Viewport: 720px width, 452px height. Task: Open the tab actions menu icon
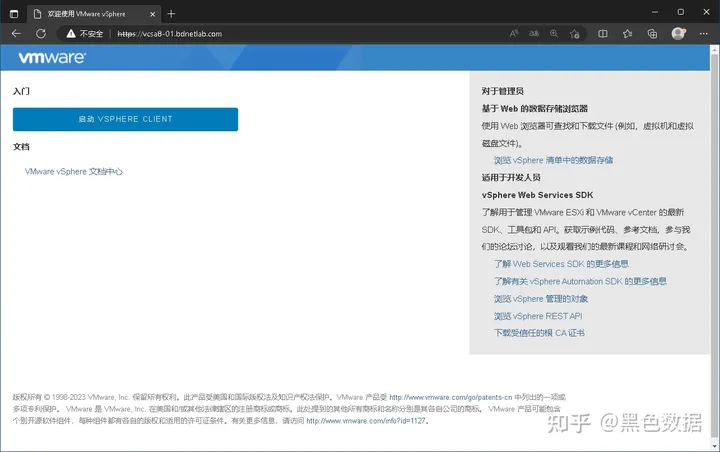point(14,14)
